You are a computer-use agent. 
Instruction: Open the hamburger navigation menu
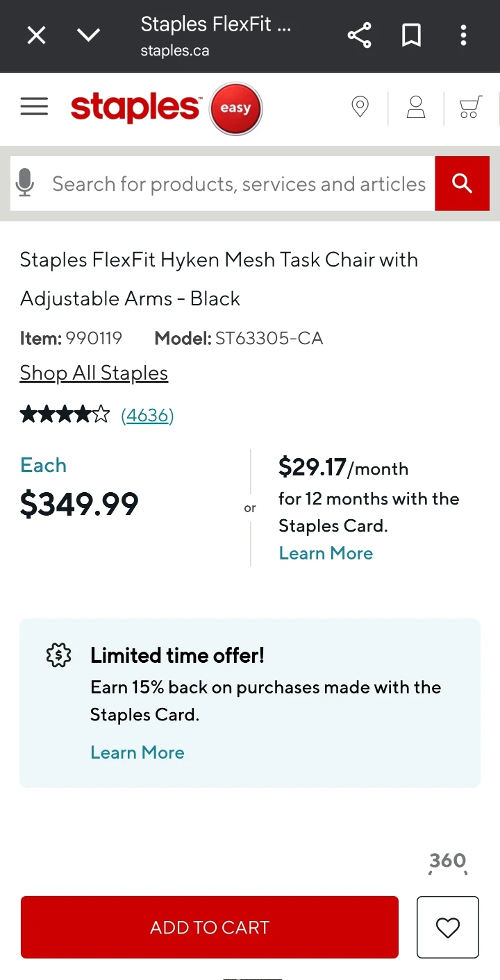(x=34, y=107)
